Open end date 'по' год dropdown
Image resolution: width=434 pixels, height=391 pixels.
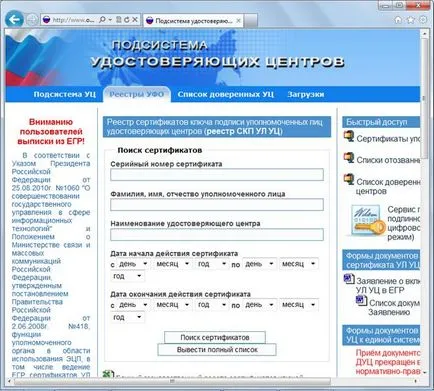[x=127, y=317]
